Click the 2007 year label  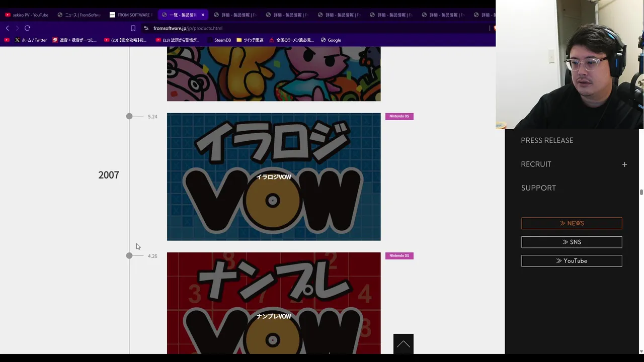pyautogui.click(x=109, y=175)
